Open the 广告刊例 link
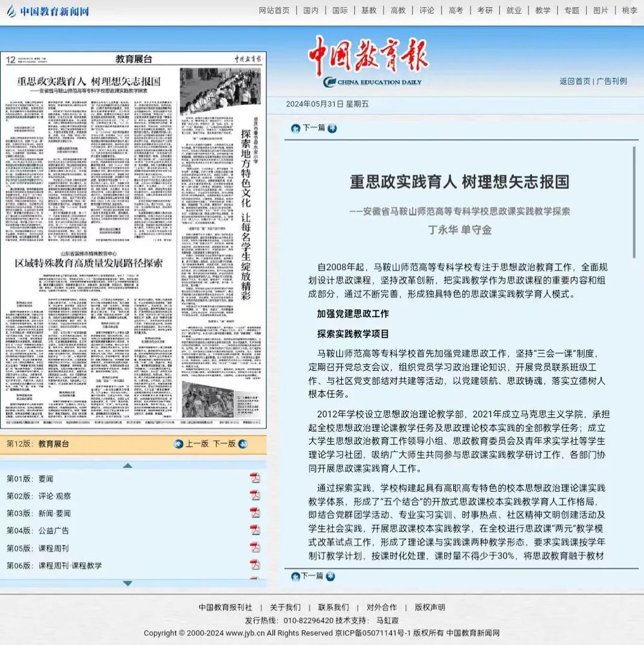644x645 pixels. click(x=612, y=81)
